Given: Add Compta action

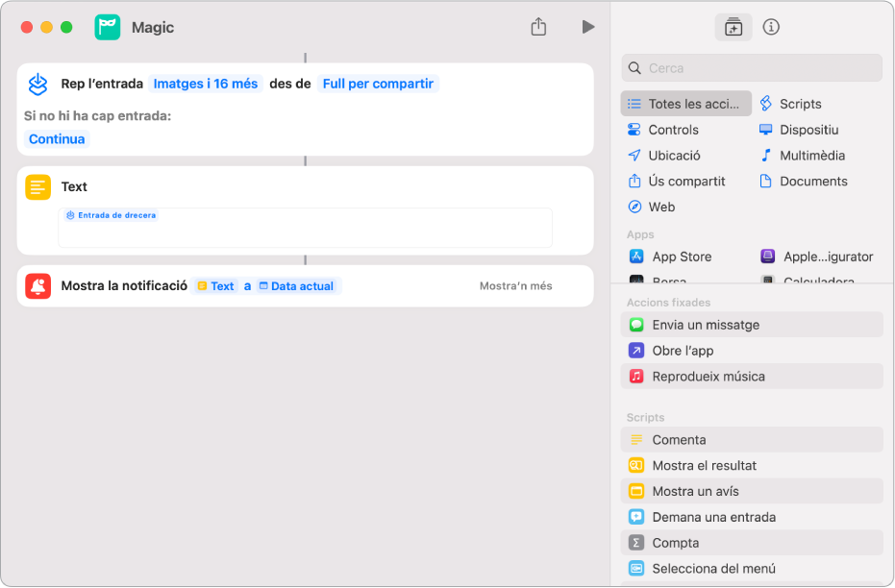Looking at the screenshot, I should pos(752,543).
